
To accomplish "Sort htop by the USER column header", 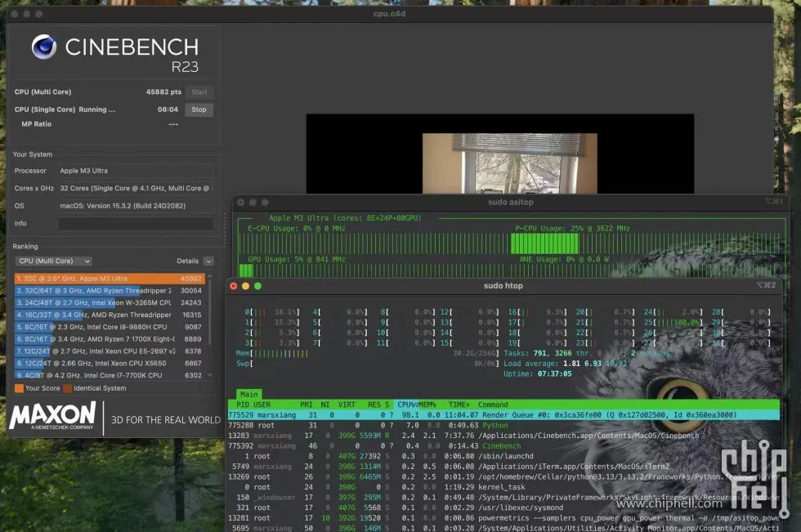I will coord(262,405).
